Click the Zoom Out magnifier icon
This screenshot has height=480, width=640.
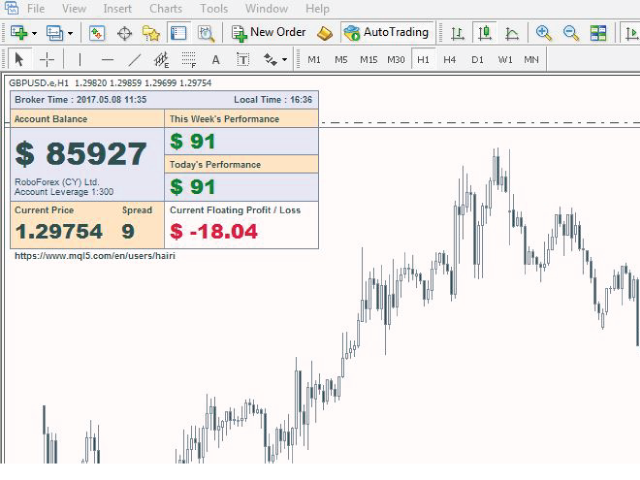point(571,33)
